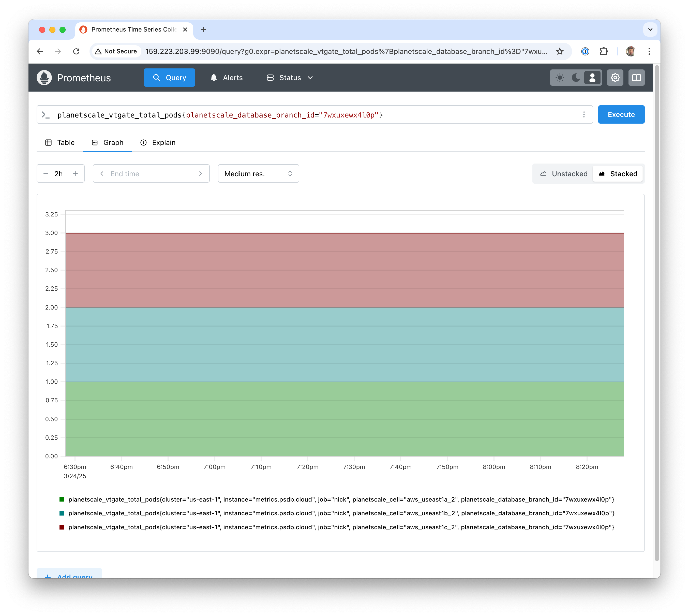Viewport: 689px width, 616px height.
Task: Select dark theme moon icon
Action: pyautogui.click(x=576, y=78)
